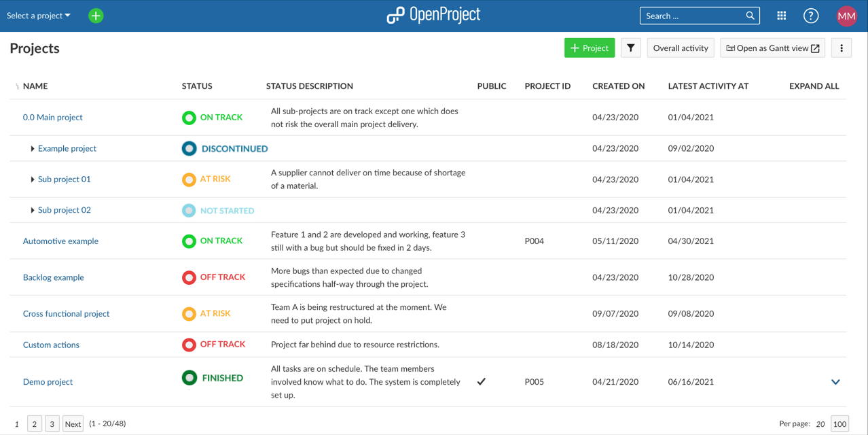Click the filter funnel icon
The width and height of the screenshot is (868, 435).
630,48
